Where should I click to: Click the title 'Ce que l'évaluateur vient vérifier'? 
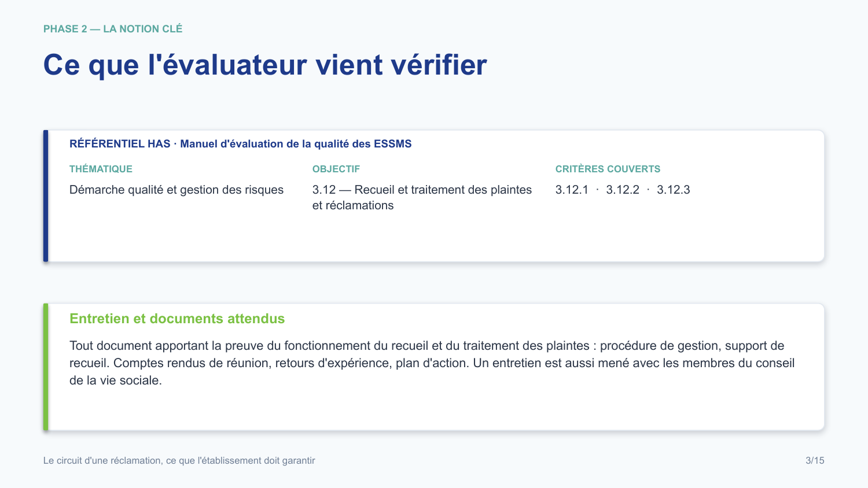265,64
